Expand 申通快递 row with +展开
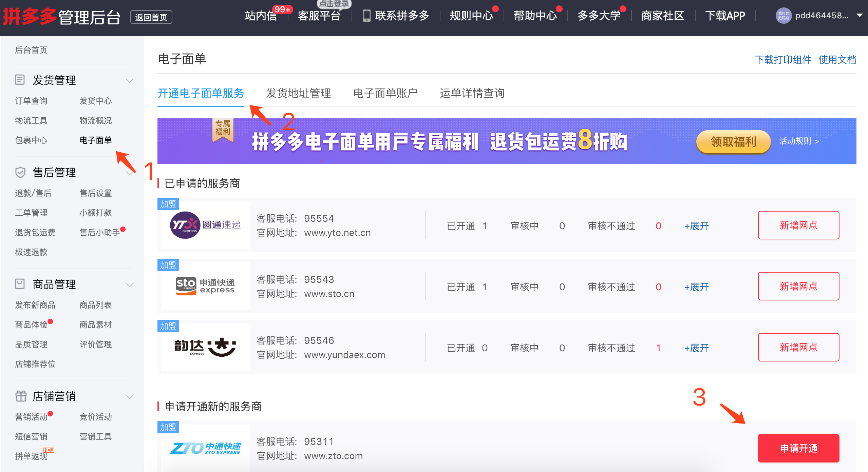This screenshot has height=472, width=868. click(696, 287)
